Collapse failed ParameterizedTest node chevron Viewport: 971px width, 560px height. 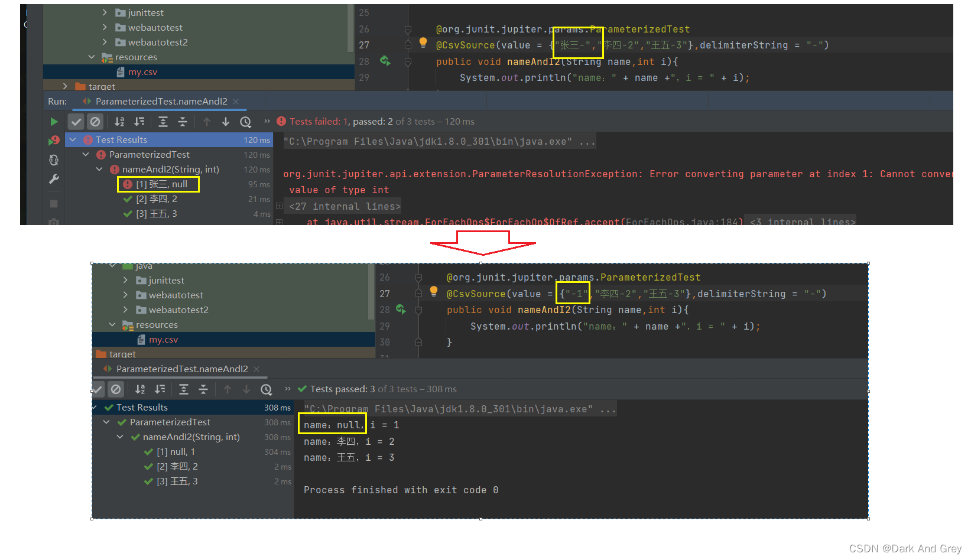(x=86, y=155)
